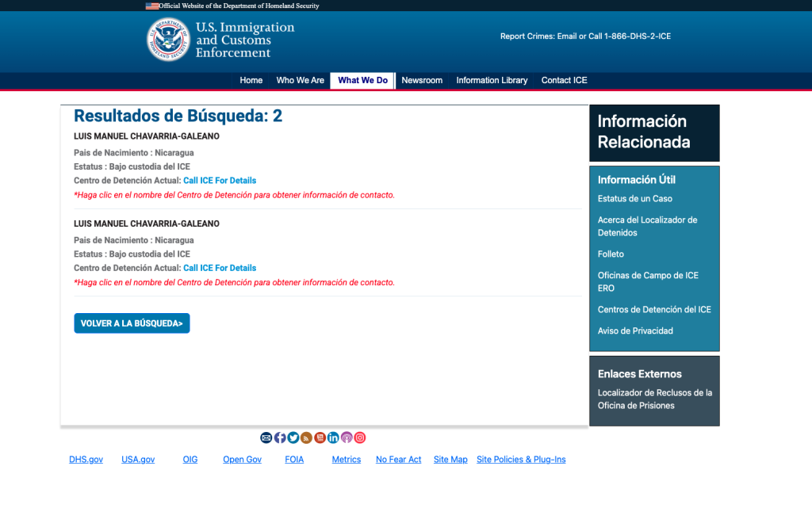Open the Facebook icon in footer
Image resolution: width=812 pixels, height=512 pixels.
[x=280, y=438]
